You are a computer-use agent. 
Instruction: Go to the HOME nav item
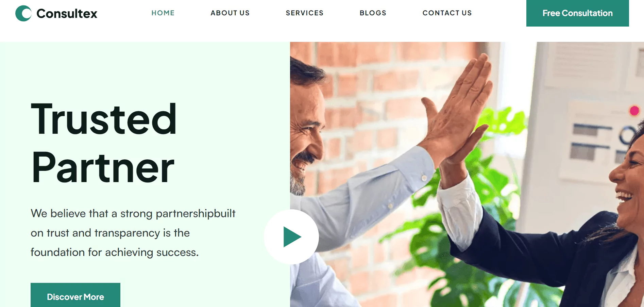click(x=163, y=13)
